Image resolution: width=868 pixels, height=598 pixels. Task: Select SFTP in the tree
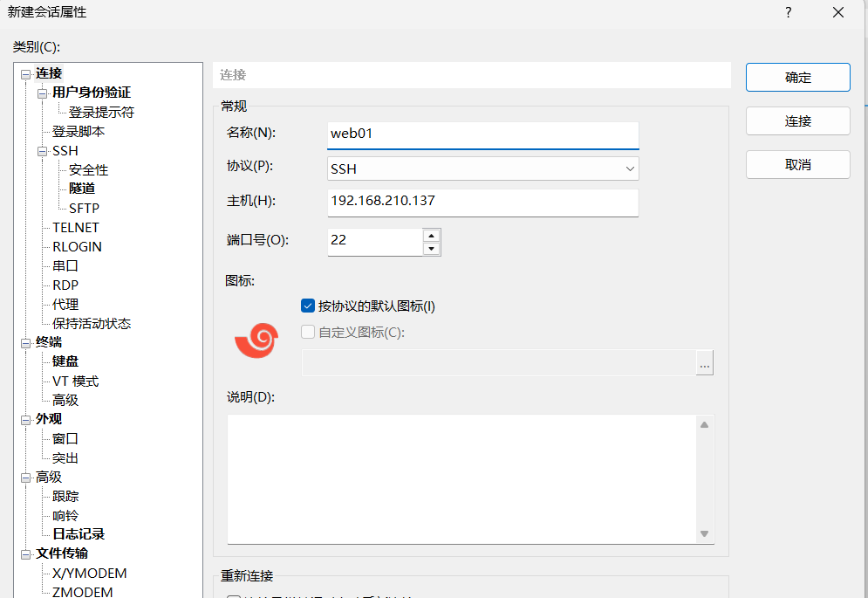click(x=84, y=209)
